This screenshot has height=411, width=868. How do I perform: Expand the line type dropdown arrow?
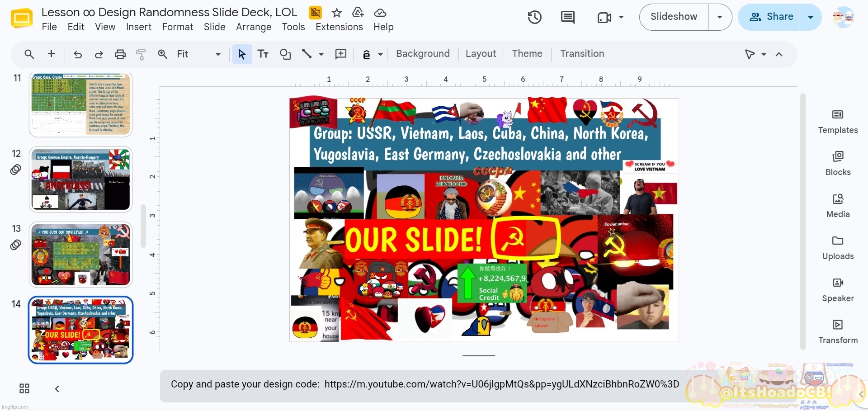[x=321, y=54]
